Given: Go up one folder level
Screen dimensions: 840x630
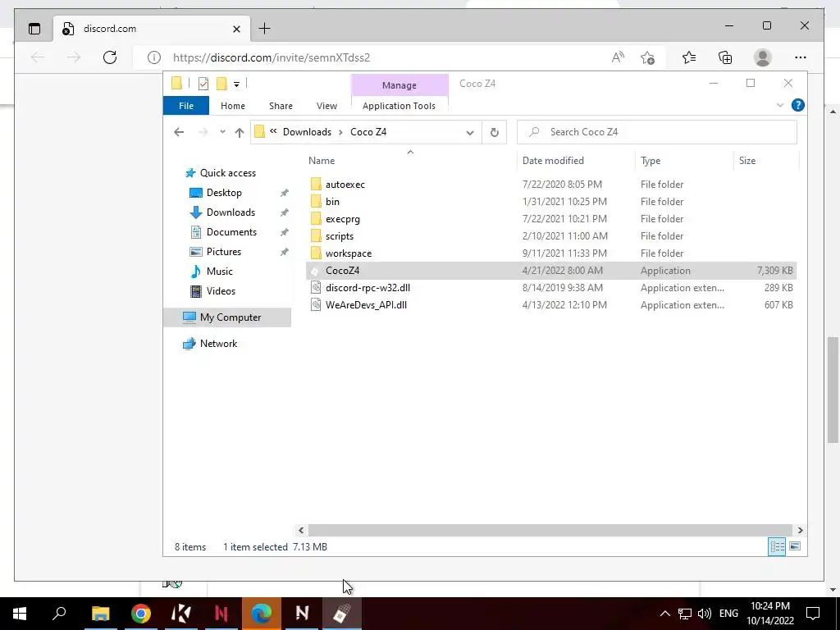Looking at the screenshot, I should point(240,132).
